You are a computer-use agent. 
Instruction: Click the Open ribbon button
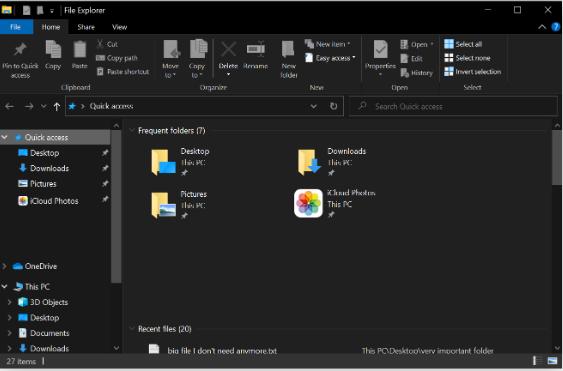pos(417,45)
